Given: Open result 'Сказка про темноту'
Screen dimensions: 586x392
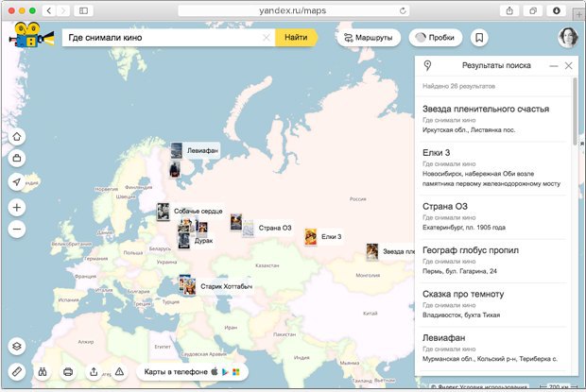Looking at the screenshot, I should coord(493,304).
